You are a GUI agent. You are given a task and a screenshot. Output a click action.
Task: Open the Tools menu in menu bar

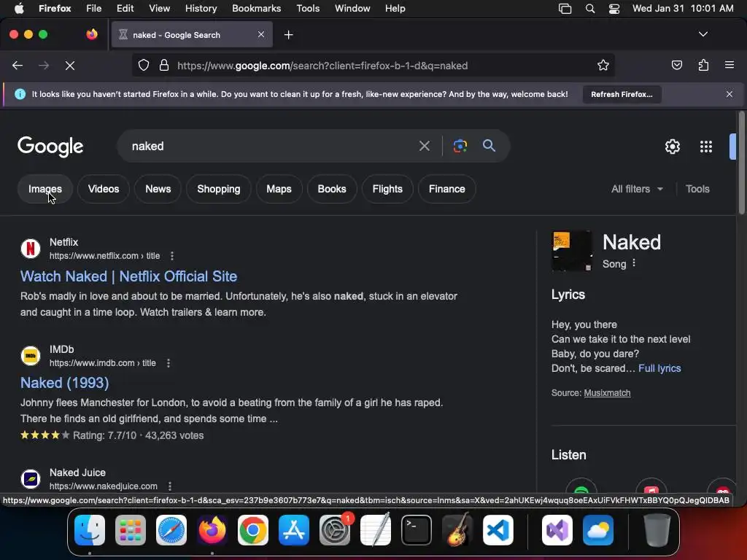308,9
